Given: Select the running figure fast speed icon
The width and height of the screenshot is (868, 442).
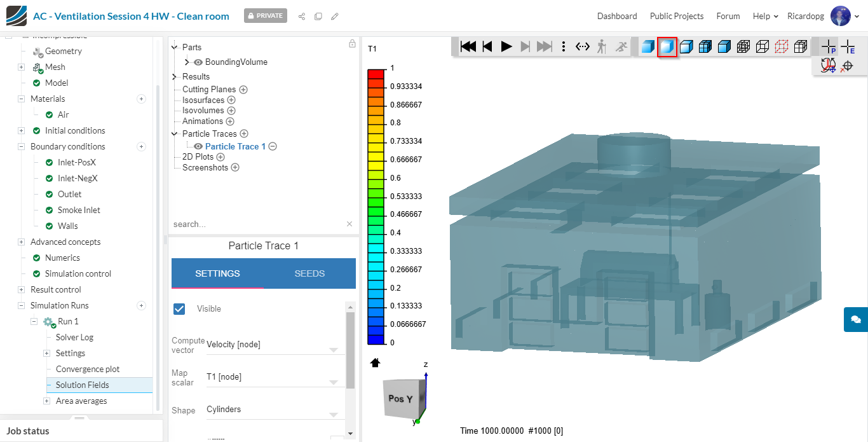Looking at the screenshot, I should pos(621,46).
